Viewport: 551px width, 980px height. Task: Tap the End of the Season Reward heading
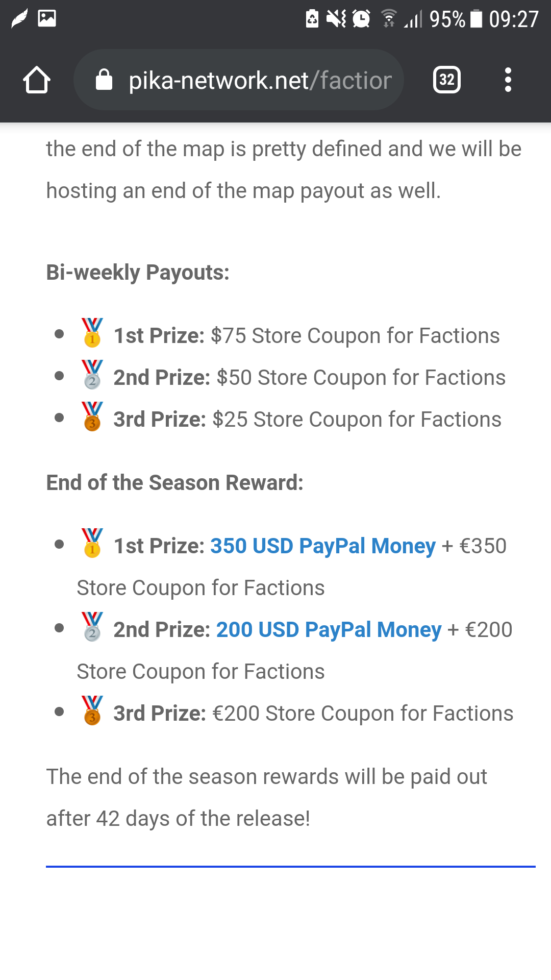(174, 483)
